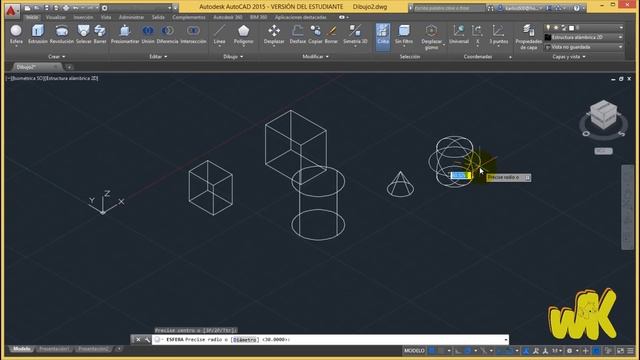Choose the Extrusión tool
This screenshot has width=640, height=360.
[38, 34]
